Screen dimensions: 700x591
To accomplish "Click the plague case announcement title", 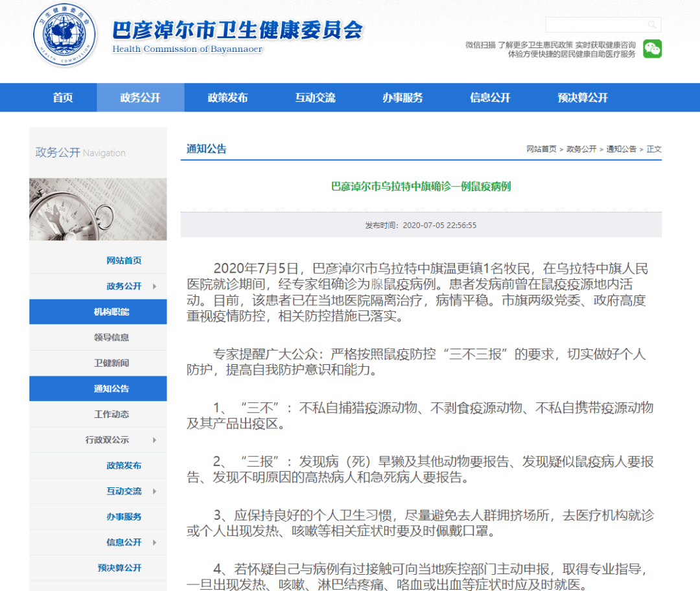I will (420, 187).
